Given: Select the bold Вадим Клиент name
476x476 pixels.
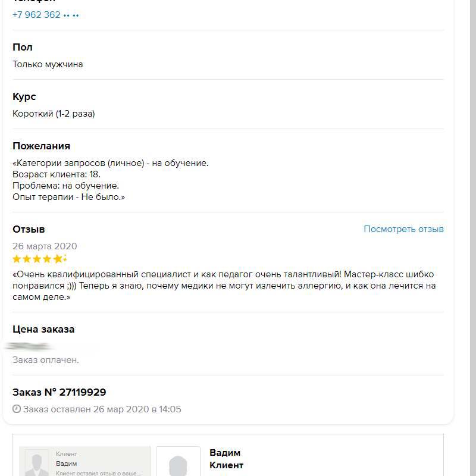Looking at the screenshot, I should coord(226,459).
